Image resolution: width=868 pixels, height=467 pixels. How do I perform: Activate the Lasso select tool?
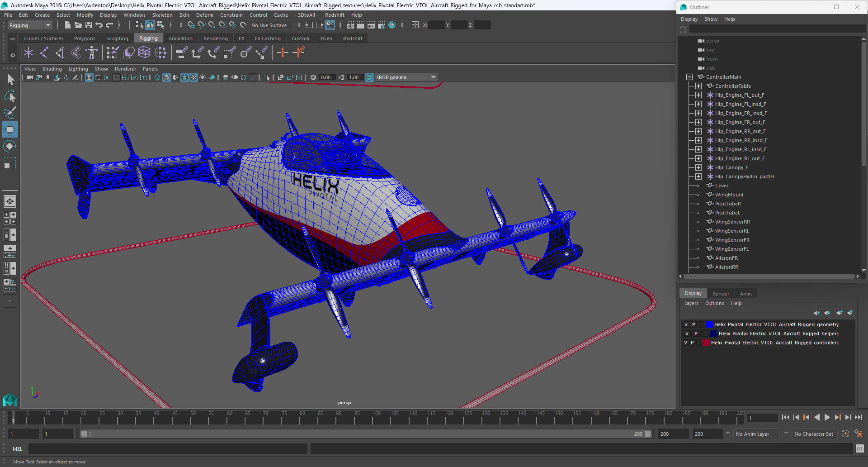click(x=10, y=96)
